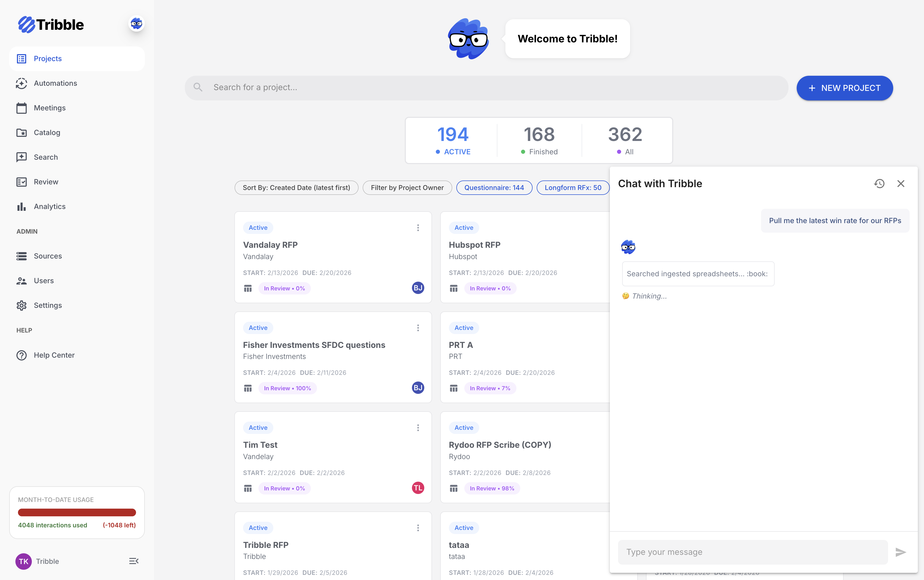Focus the Search for a project field
Image resolution: width=924 pixels, height=580 pixels.
pos(486,88)
